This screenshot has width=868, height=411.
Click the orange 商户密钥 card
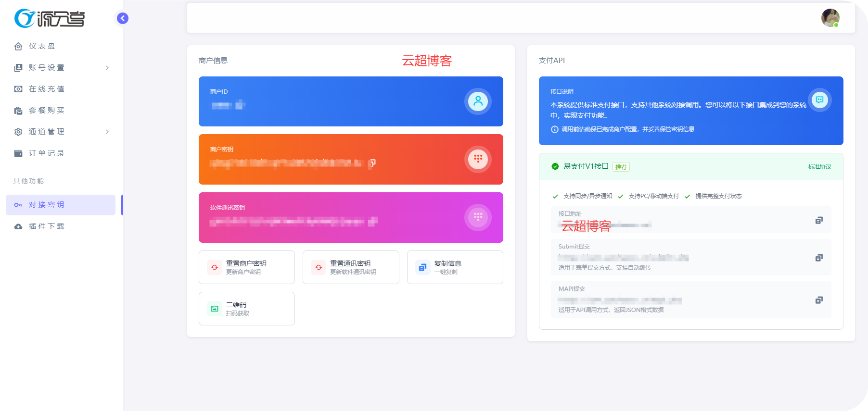point(351,159)
